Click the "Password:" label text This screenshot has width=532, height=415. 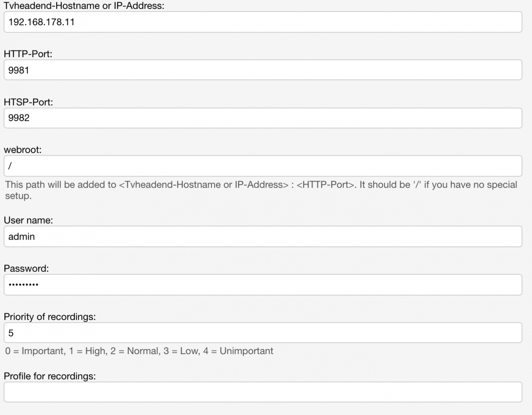26,269
